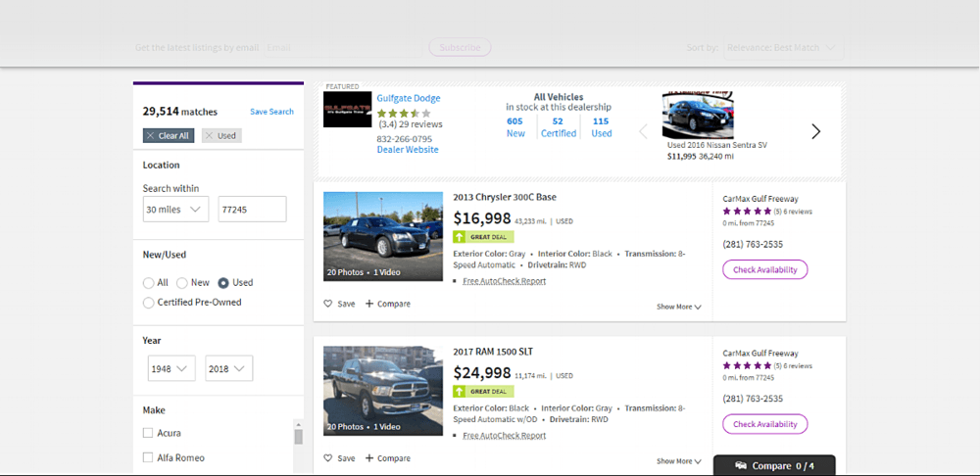Go to next featured vehicle with right arrow

[x=815, y=131]
